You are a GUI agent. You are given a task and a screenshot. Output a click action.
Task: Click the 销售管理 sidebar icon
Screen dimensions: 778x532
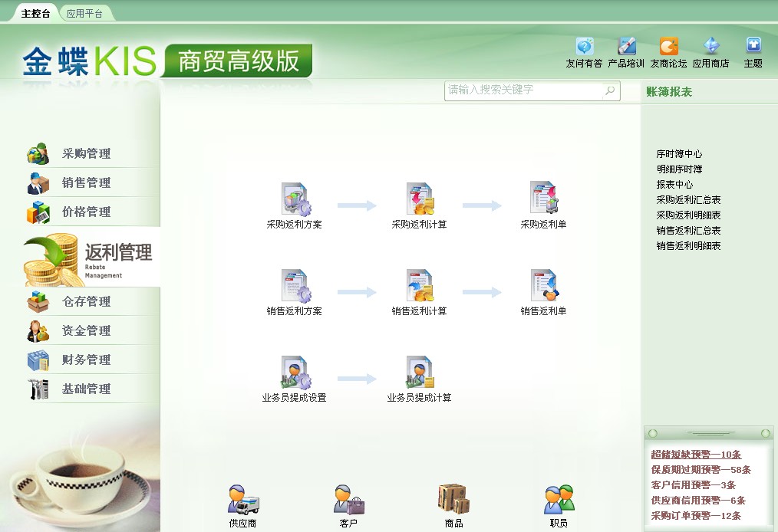(x=38, y=183)
